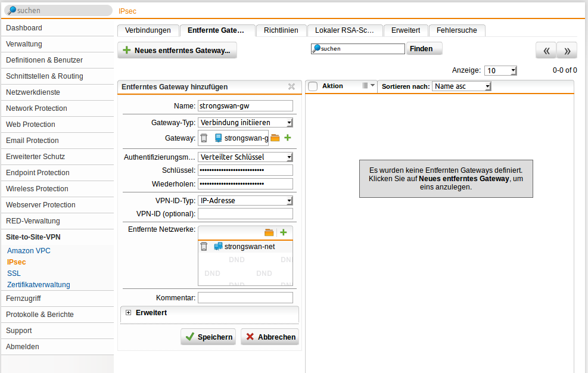Click the trash icon next to strongswan-gw gateway
The width and height of the screenshot is (588, 373).
coord(204,138)
